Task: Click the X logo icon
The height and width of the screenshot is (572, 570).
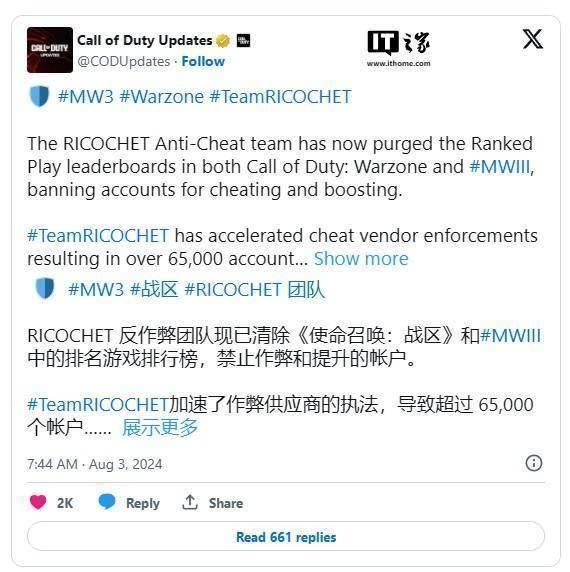Action: click(532, 39)
